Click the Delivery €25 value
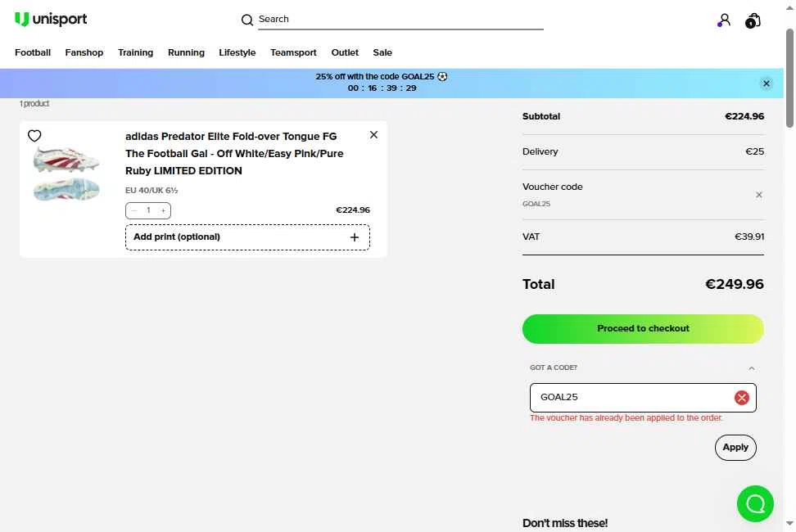 [754, 151]
